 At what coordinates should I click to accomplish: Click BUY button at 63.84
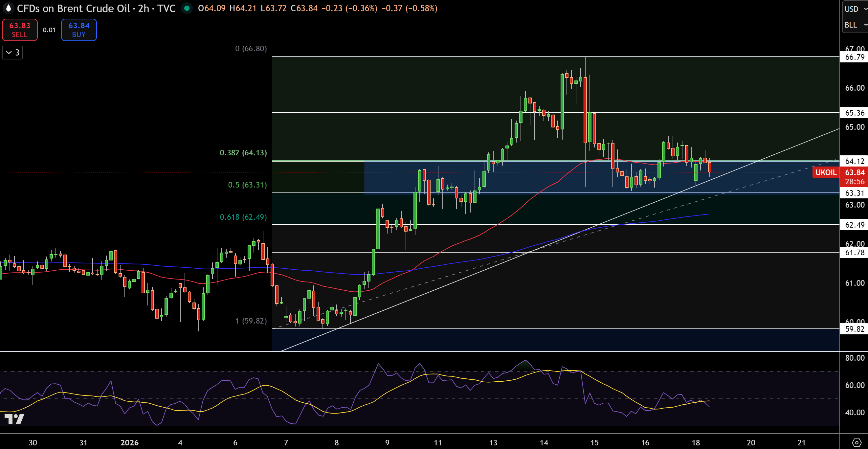click(x=79, y=30)
